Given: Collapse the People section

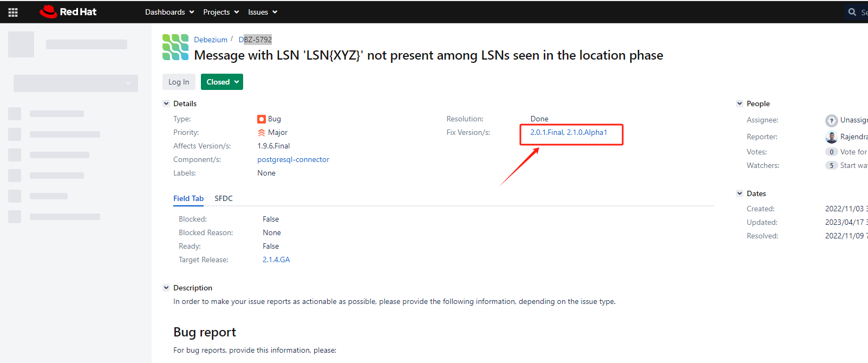Looking at the screenshot, I should (740, 103).
